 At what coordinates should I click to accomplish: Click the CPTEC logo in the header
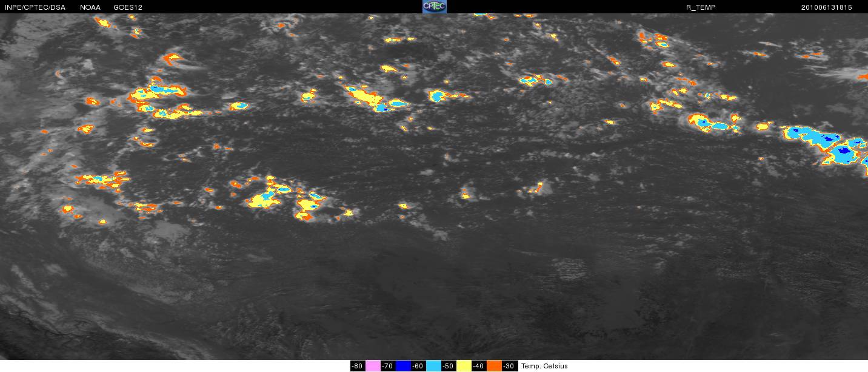(434, 7)
